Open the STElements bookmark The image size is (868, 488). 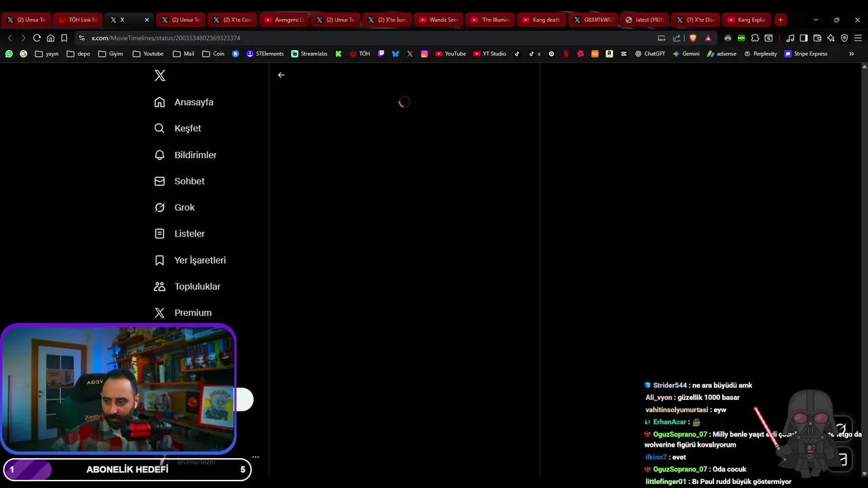click(265, 54)
